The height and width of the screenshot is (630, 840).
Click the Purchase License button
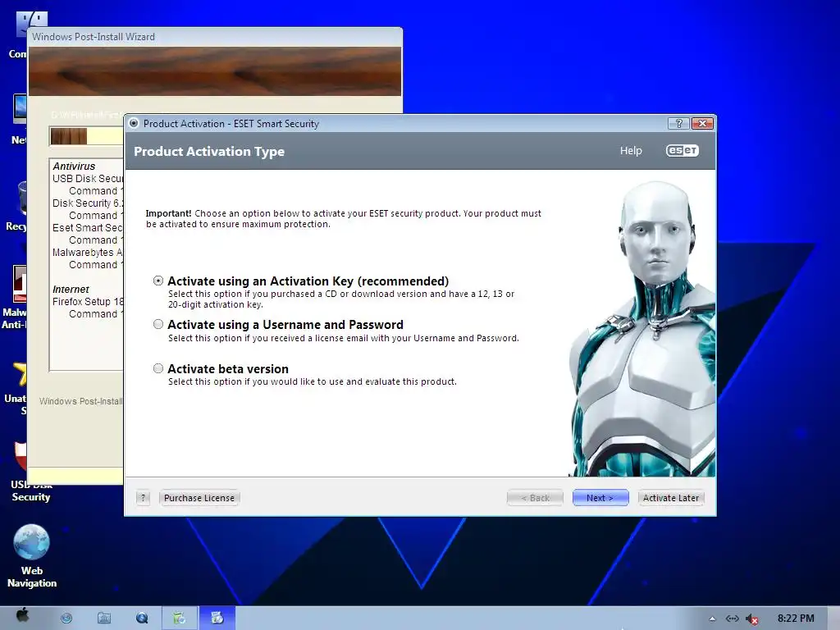pos(199,498)
